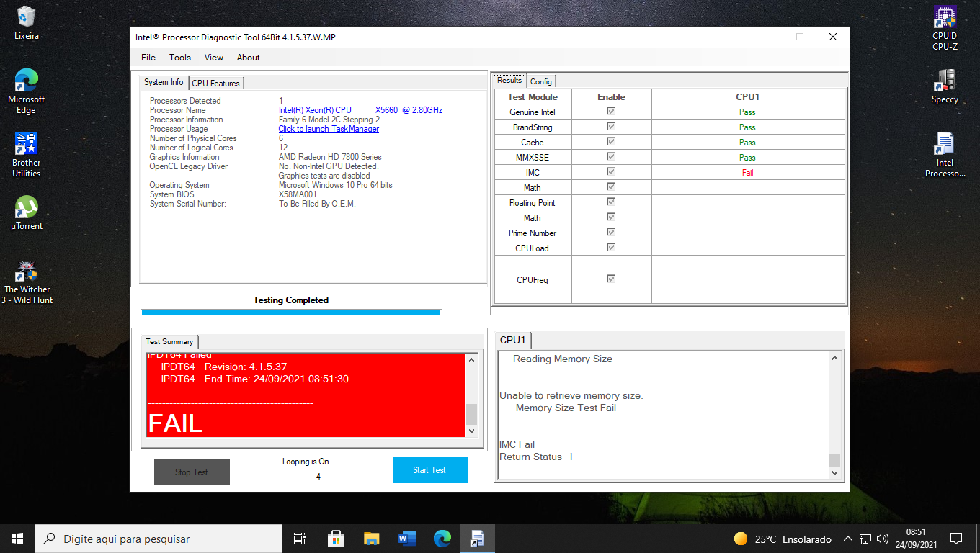Image resolution: width=980 pixels, height=553 pixels.
Task: Toggle the CPUFreq enable checkbox
Action: pyautogui.click(x=611, y=279)
